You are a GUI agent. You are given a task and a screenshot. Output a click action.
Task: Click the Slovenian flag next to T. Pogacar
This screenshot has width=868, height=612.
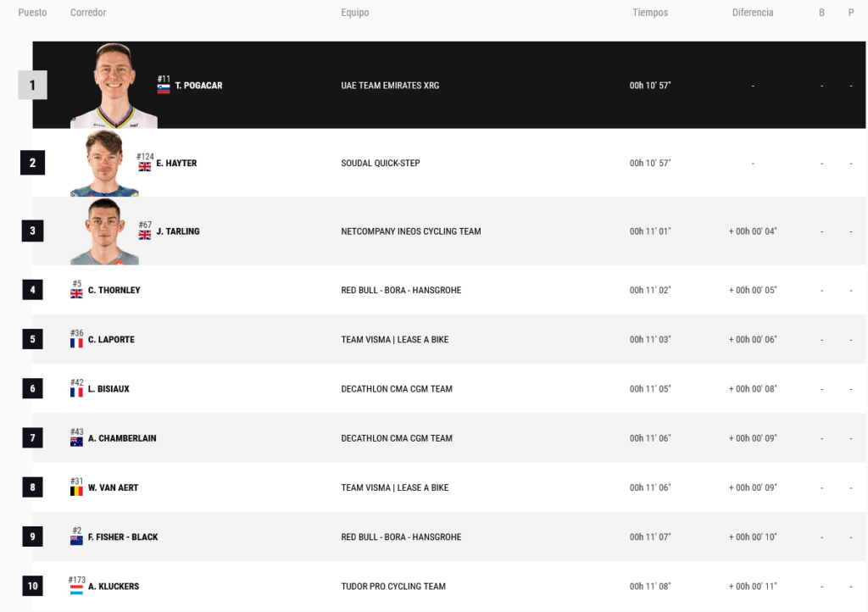(x=164, y=89)
